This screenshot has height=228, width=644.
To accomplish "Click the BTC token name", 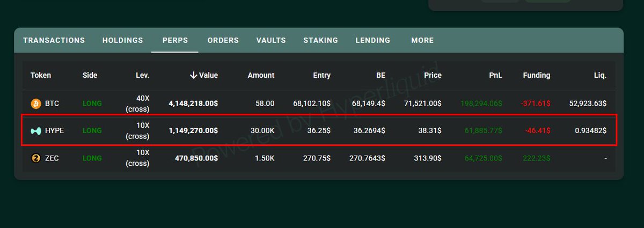I will 52,103.
